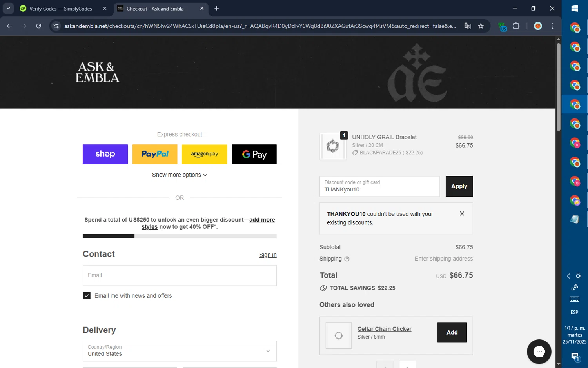
Task: Switch to the Verify Codes — SimplyCodes tab
Action: (61, 9)
